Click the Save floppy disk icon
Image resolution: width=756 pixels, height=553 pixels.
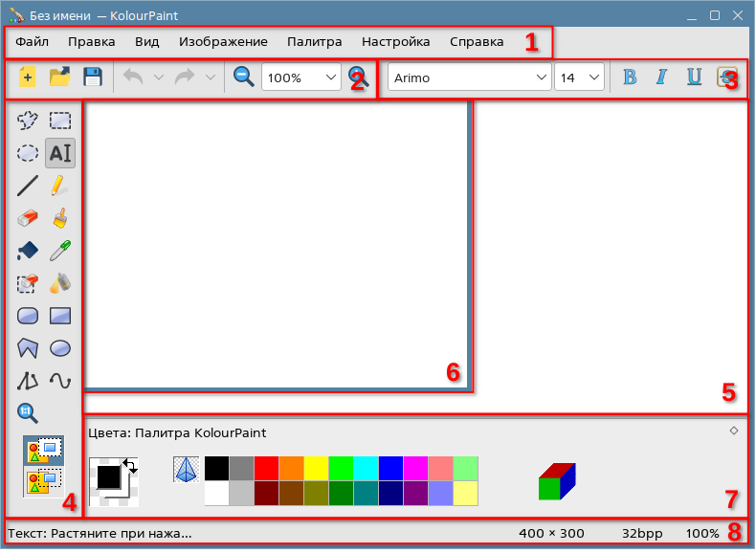point(93,77)
